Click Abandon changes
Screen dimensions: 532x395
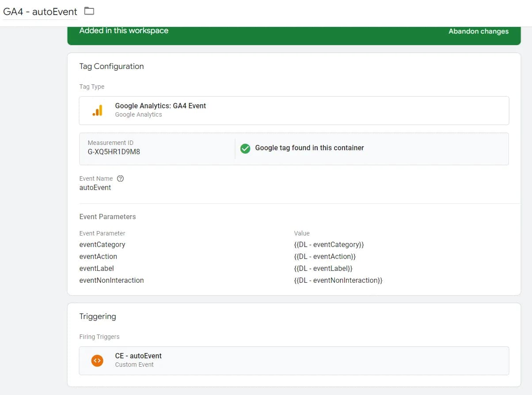[479, 31]
